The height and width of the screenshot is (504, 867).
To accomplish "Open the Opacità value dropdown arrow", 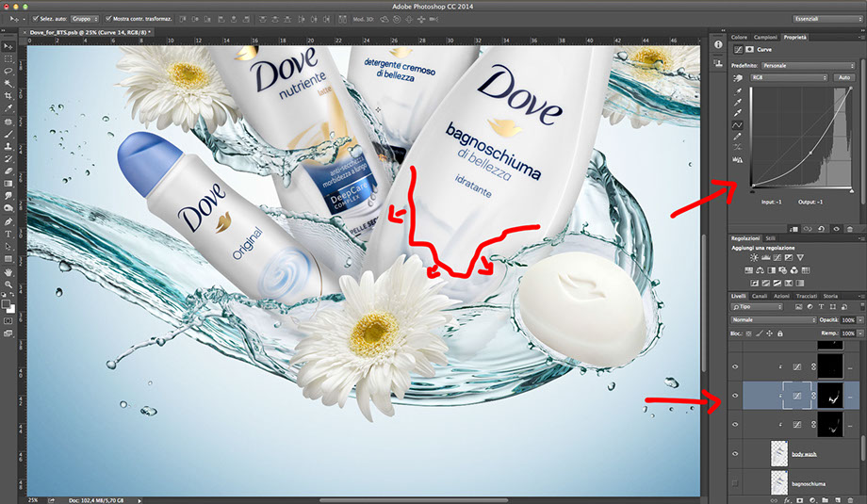I will (860, 320).
